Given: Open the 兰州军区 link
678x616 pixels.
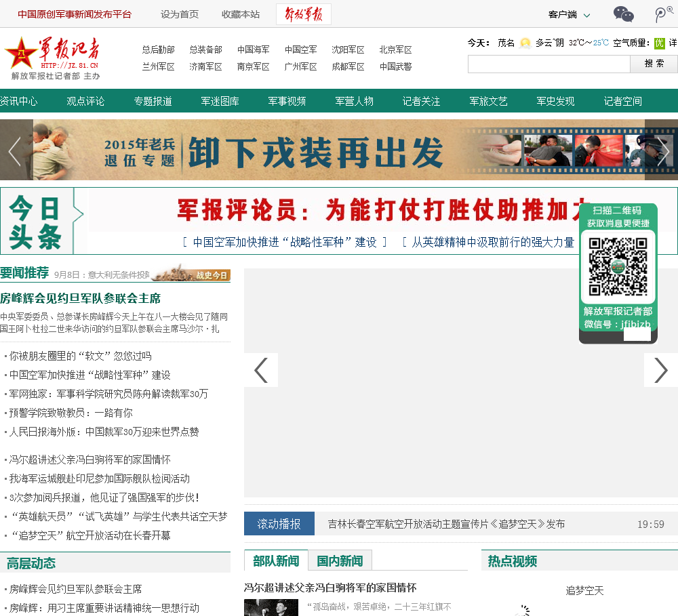Looking at the screenshot, I should [x=158, y=66].
